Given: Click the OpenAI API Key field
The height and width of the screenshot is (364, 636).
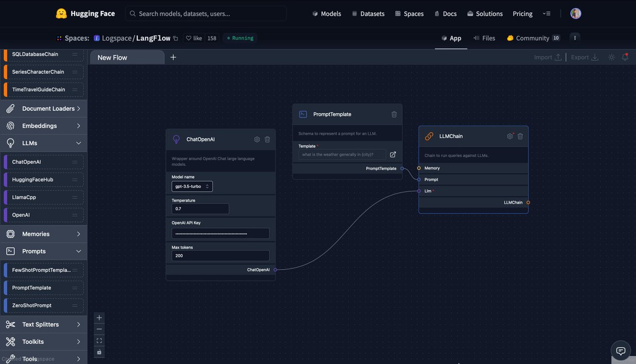Looking at the screenshot, I should click(220, 233).
